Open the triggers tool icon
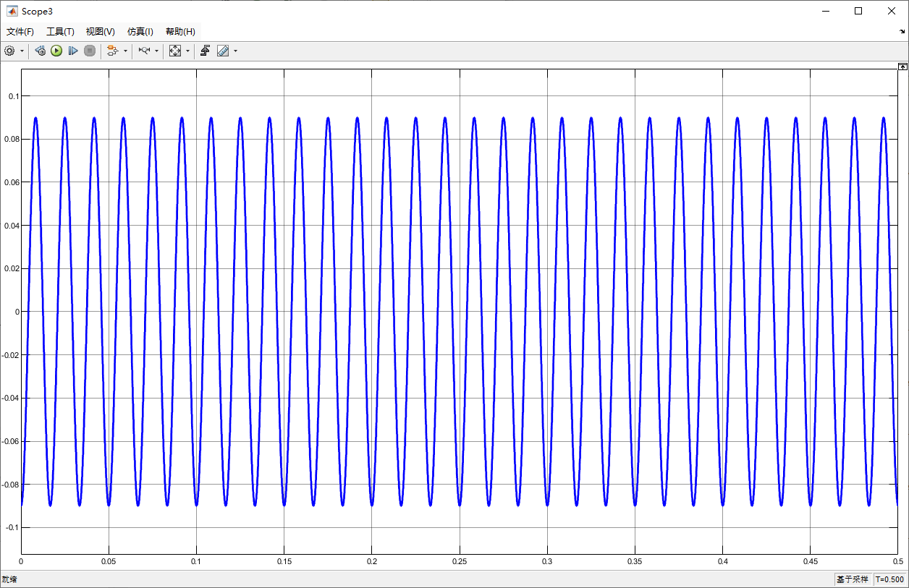The height and width of the screenshot is (588, 909). coord(206,51)
